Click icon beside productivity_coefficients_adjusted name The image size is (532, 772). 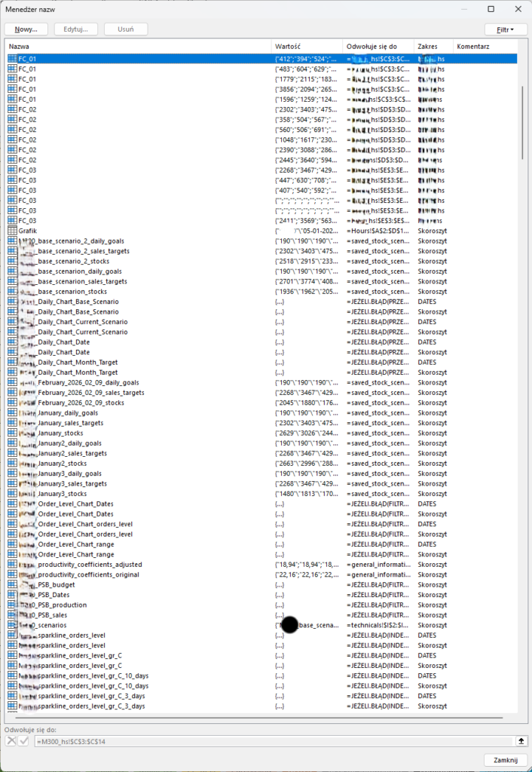pos(12,564)
